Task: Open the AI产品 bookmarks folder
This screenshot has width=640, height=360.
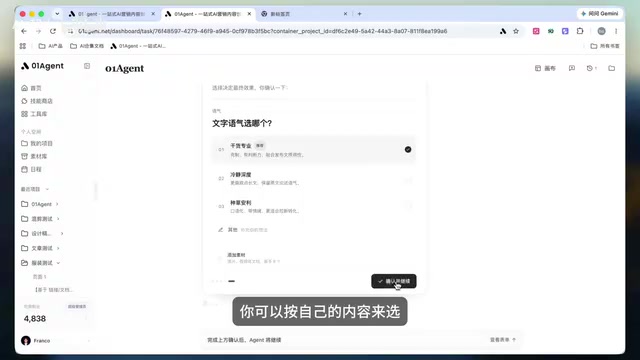Action: [51, 46]
